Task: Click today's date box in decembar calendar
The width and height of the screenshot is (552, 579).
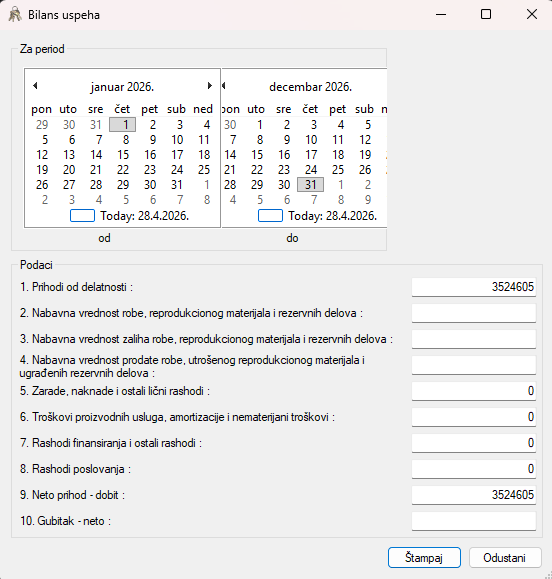Action: (x=270, y=216)
